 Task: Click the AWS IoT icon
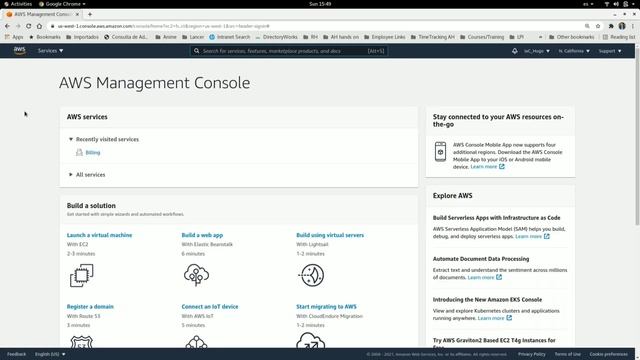point(196,342)
